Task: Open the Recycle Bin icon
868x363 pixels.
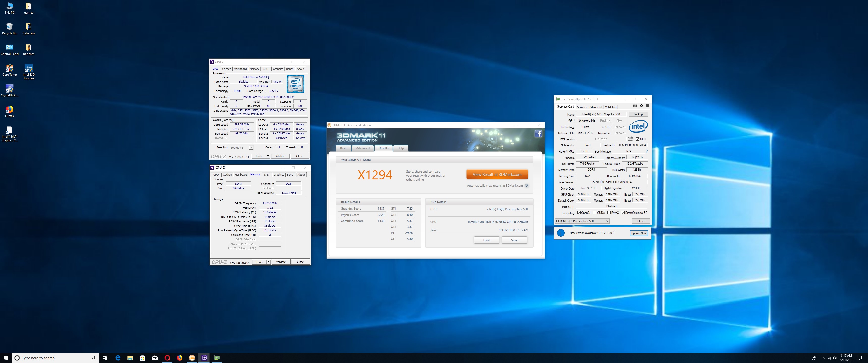Action: click(x=9, y=29)
